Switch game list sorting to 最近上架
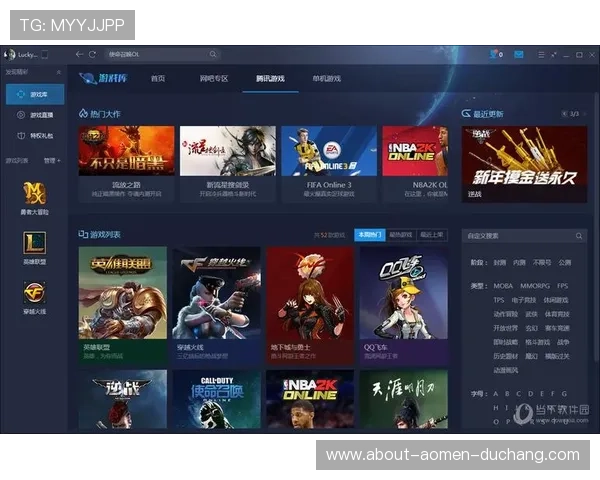The height and width of the screenshot is (480, 600). click(431, 234)
